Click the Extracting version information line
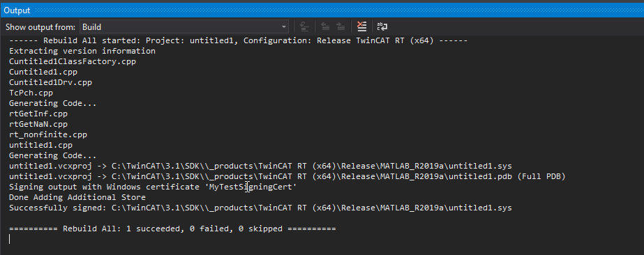 click(x=82, y=52)
